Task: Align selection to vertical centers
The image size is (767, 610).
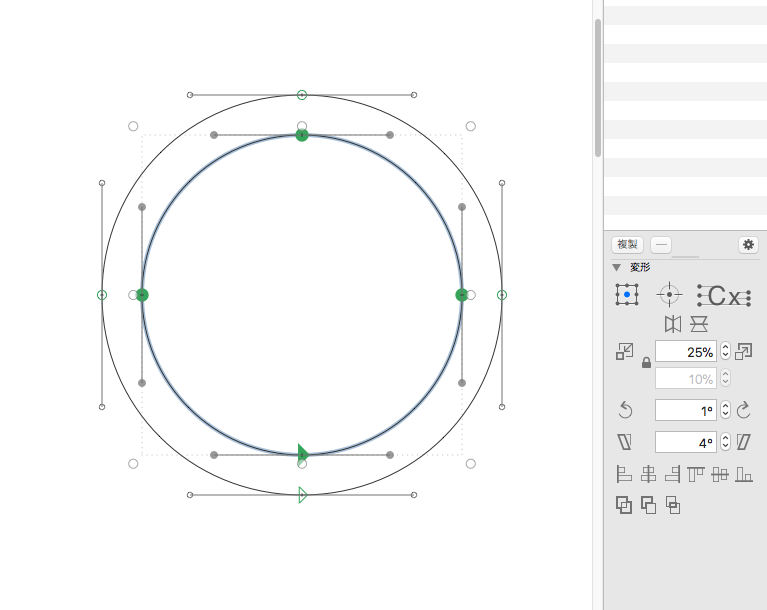Action: [x=720, y=474]
